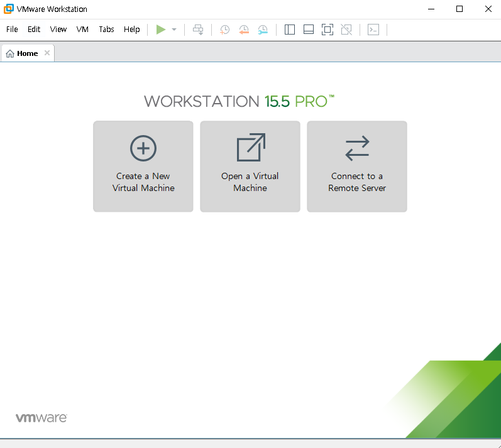
Task: Select the Home tab
Action: pyautogui.click(x=28, y=53)
